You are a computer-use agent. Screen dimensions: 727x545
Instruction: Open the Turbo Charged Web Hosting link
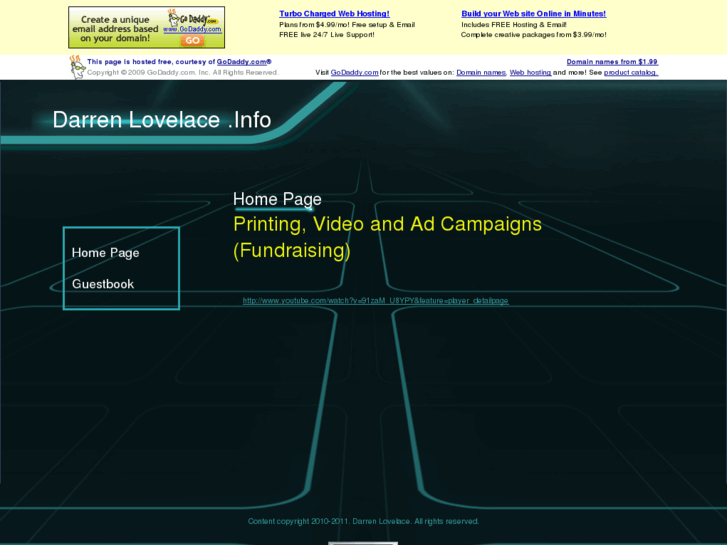click(x=334, y=14)
